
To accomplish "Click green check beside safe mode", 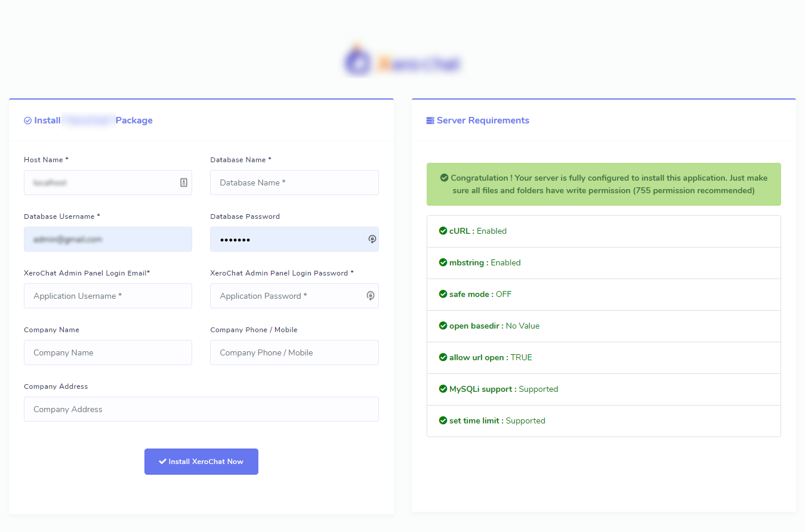I will (x=443, y=294).
